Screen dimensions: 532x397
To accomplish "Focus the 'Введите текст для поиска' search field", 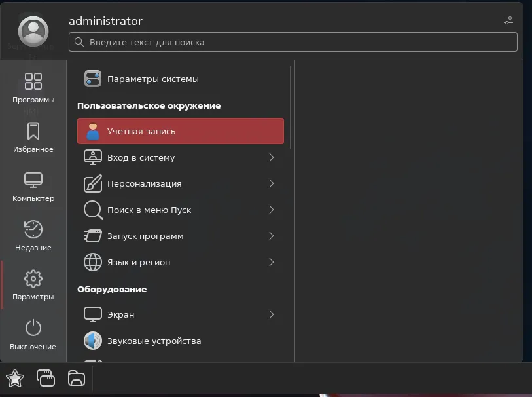I will (x=293, y=42).
